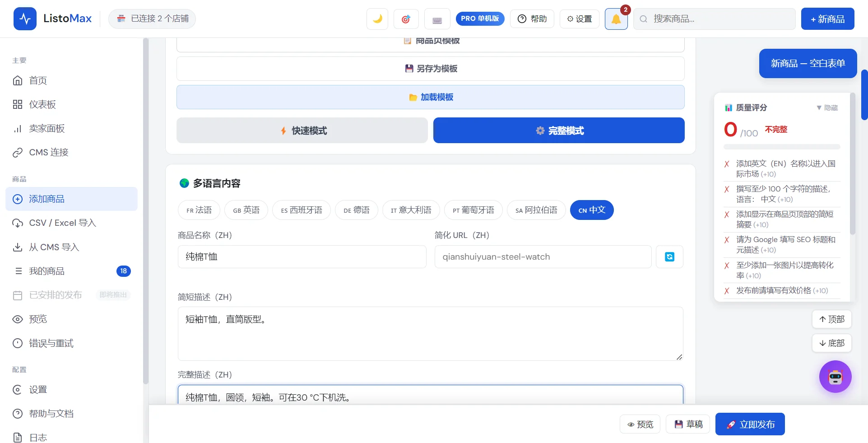Image resolution: width=868 pixels, height=443 pixels.
Task: Select DE 德语 language tab
Action: point(357,210)
